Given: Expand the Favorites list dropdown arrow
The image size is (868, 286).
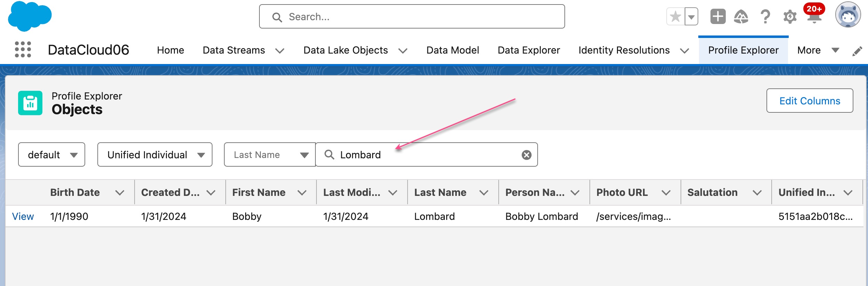Looking at the screenshot, I should 691,16.
